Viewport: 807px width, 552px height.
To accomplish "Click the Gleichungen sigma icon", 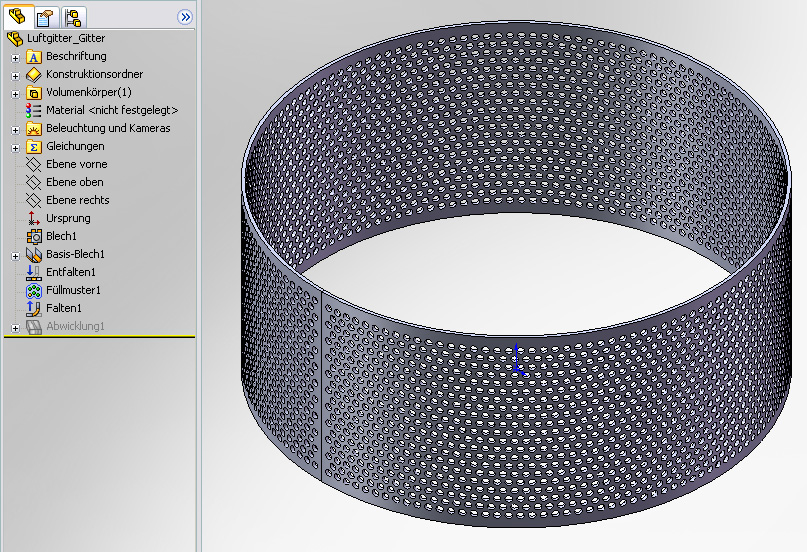I will [x=33, y=147].
